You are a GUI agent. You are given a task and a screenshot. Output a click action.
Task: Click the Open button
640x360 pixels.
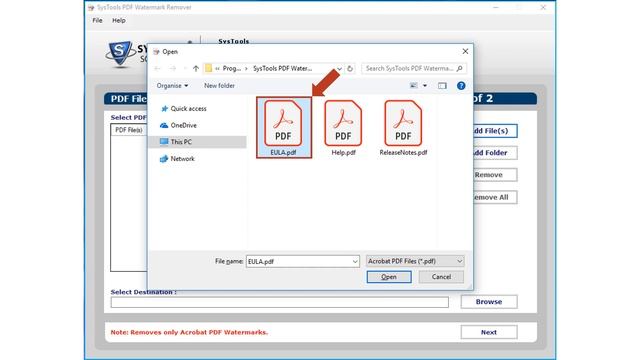tap(389, 277)
